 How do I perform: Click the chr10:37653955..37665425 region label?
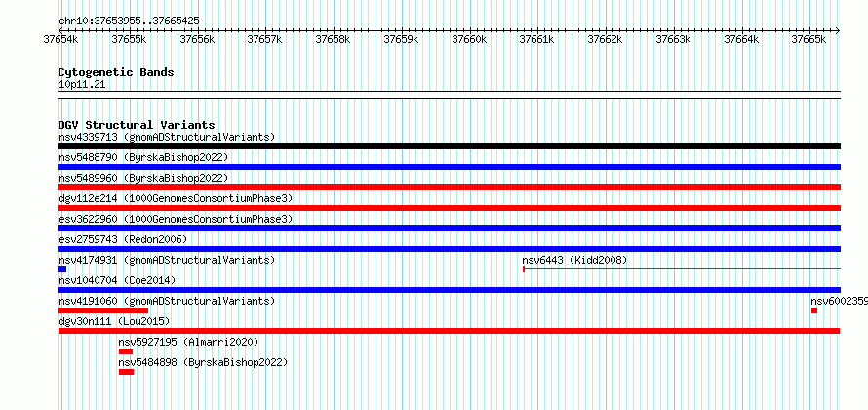pyautogui.click(x=129, y=20)
